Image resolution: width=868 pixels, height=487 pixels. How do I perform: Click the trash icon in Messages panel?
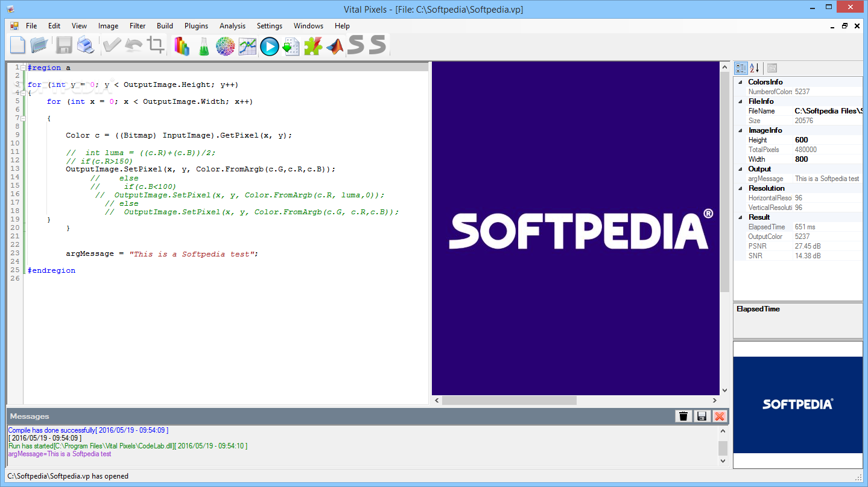(x=683, y=416)
